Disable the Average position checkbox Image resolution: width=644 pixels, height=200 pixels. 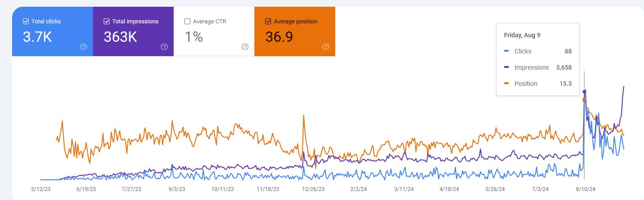tap(268, 21)
